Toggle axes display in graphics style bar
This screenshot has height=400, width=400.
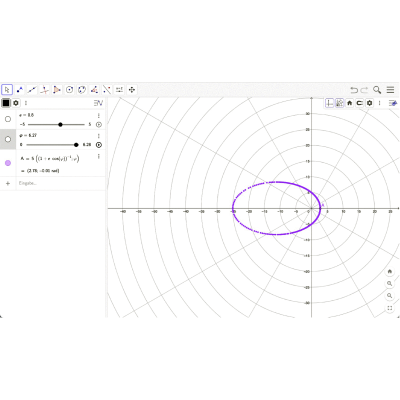pos(329,103)
